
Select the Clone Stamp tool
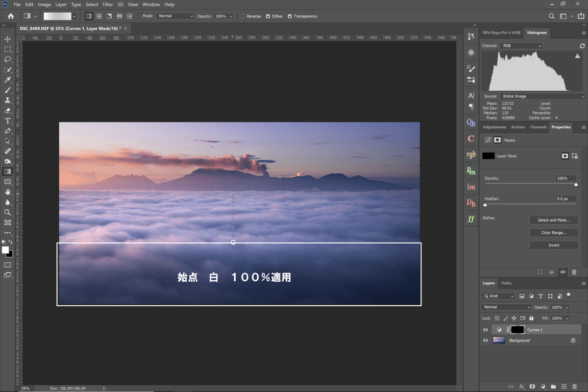pos(7,100)
